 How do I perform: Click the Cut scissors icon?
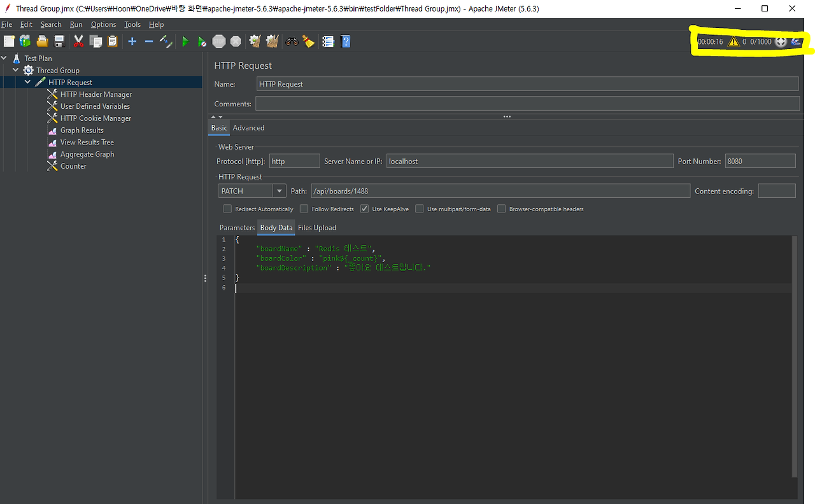pos(79,41)
